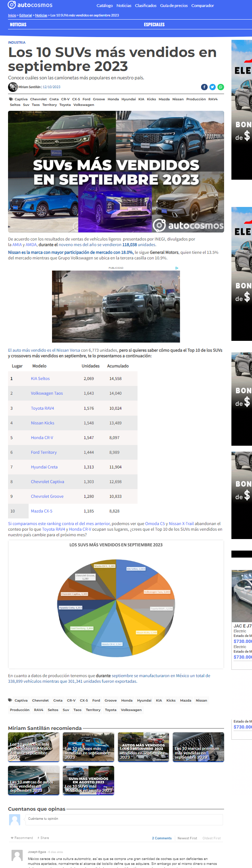The width and height of the screenshot is (252, 868).
Task: Open KIA Seltos in the ranking table
Action: [x=40, y=379]
